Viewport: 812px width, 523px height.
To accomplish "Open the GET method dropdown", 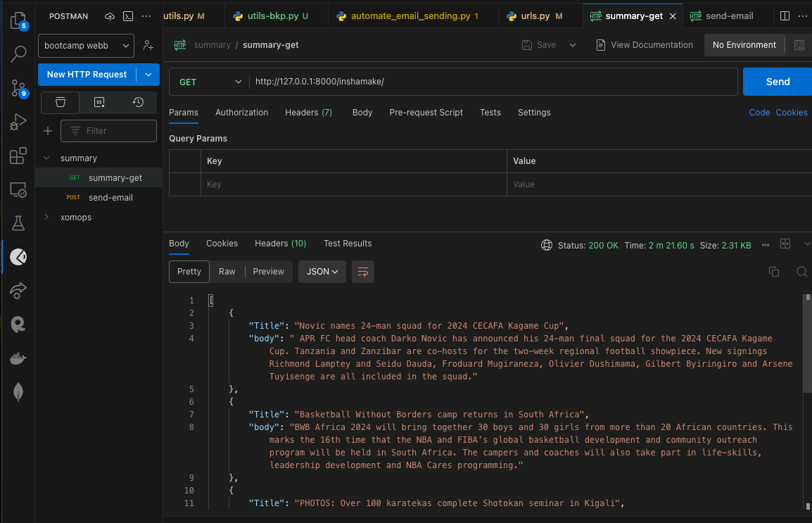I will [209, 82].
